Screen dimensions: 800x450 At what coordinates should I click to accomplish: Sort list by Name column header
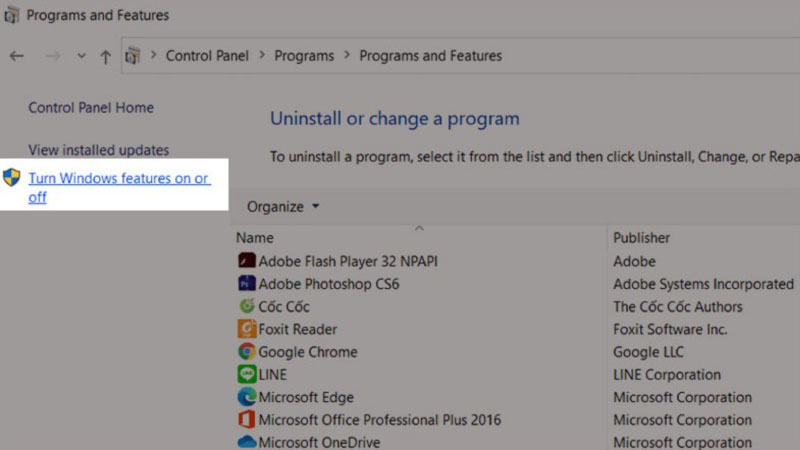pos(255,238)
